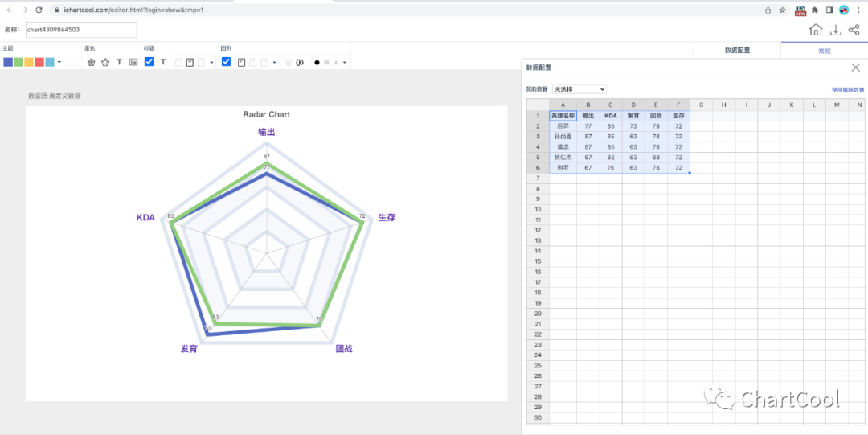Download the chart via download icon

pyautogui.click(x=837, y=30)
